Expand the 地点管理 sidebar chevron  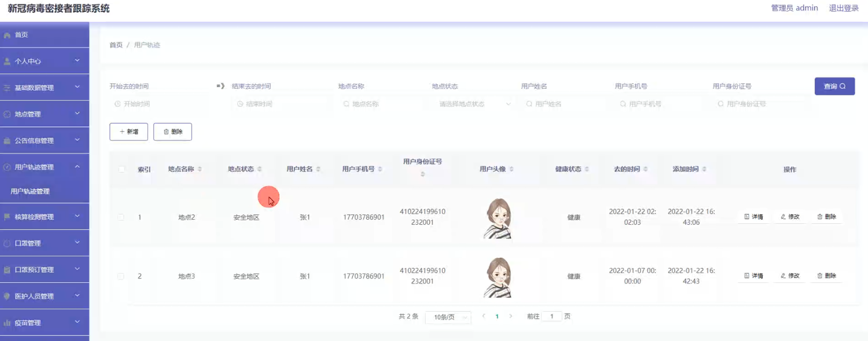click(77, 113)
